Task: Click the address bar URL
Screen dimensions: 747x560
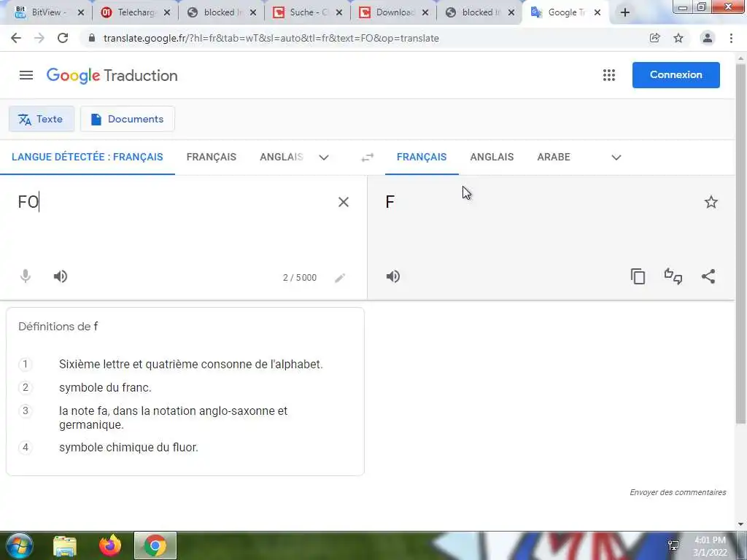Action: point(271,38)
